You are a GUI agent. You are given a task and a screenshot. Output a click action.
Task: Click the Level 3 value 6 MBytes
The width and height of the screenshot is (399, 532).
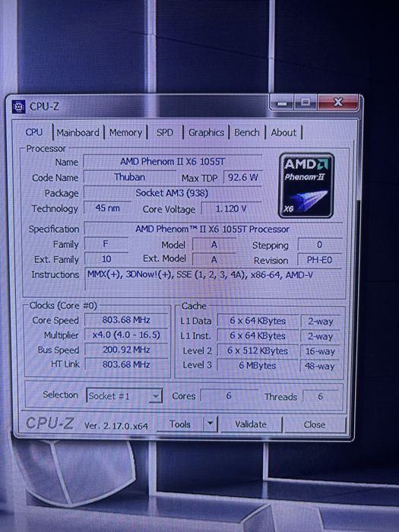pyautogui.click(x=258, y=366)
